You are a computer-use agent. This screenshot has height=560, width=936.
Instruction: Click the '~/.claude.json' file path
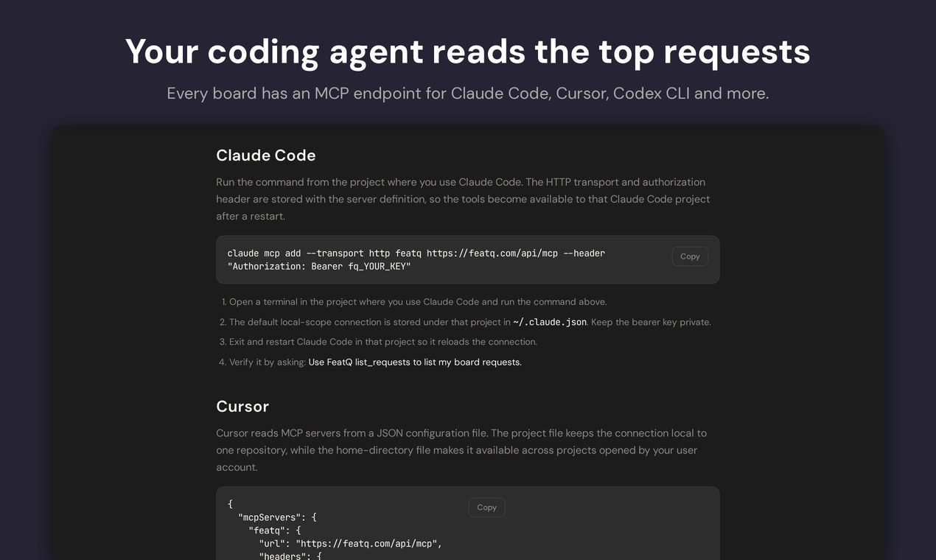click(550, 322)
